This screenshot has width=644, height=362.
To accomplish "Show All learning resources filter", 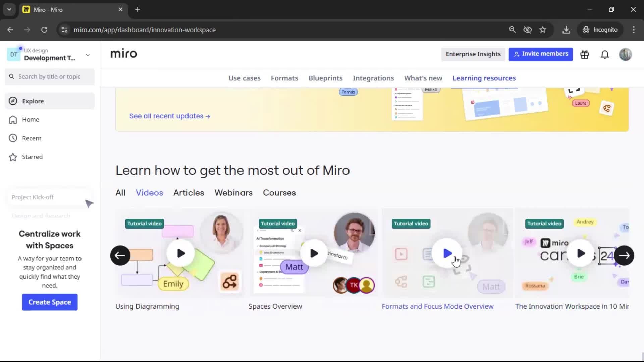I will coord(120,193).
